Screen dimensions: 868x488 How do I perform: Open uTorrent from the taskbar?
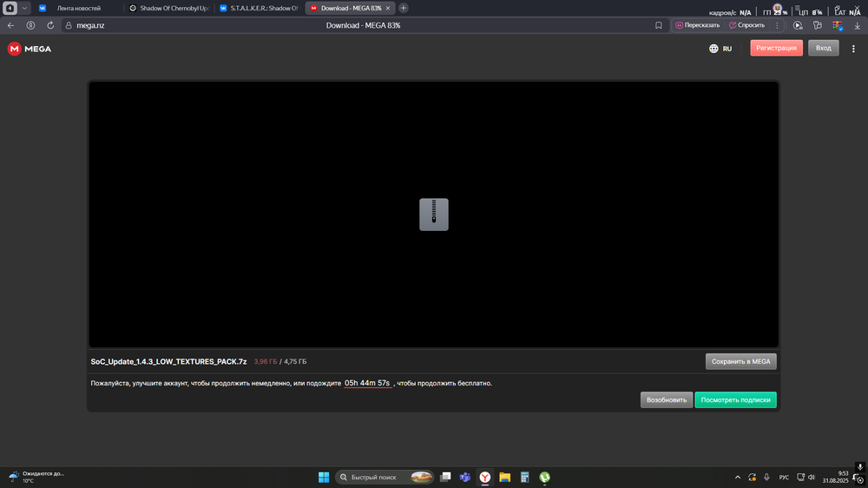[x=545, y=477]
